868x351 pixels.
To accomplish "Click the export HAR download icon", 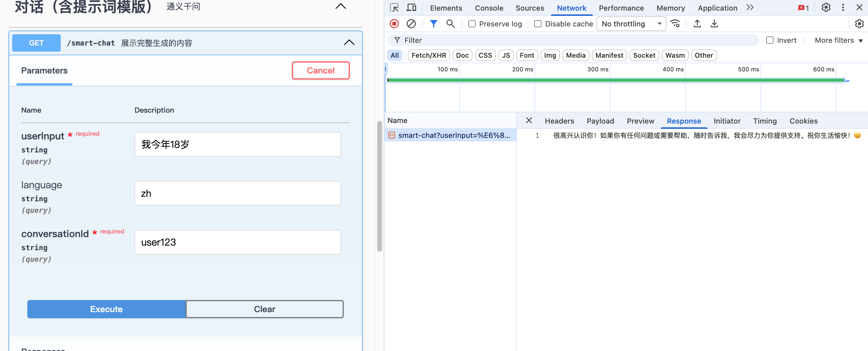I will (714, 24).
